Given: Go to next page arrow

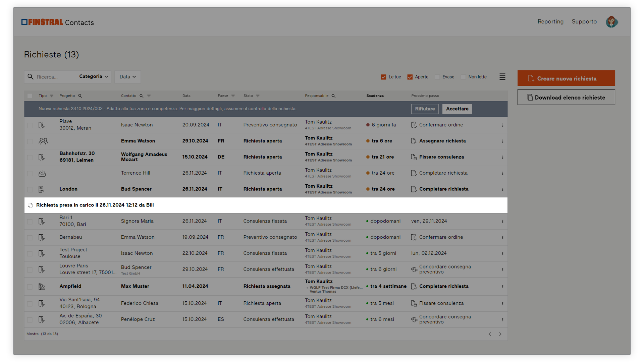Looking at the screenshot, I should (500, 334).
